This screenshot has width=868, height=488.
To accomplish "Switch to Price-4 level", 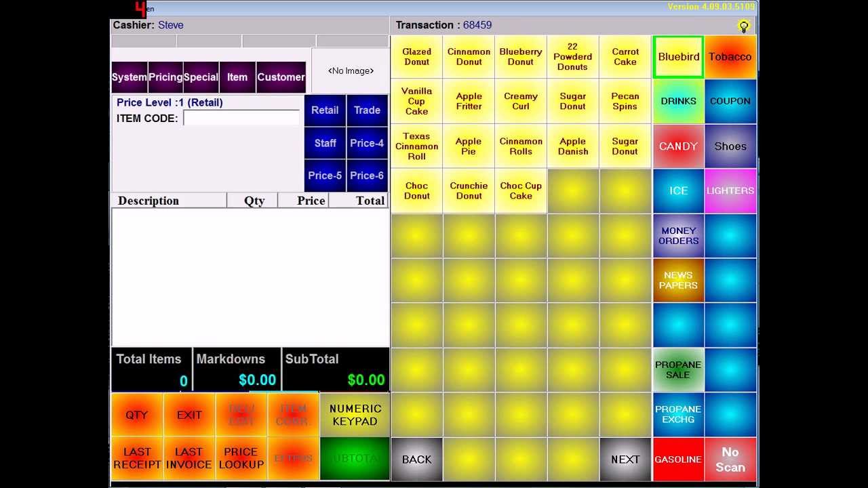I will (x=367, y=143).
